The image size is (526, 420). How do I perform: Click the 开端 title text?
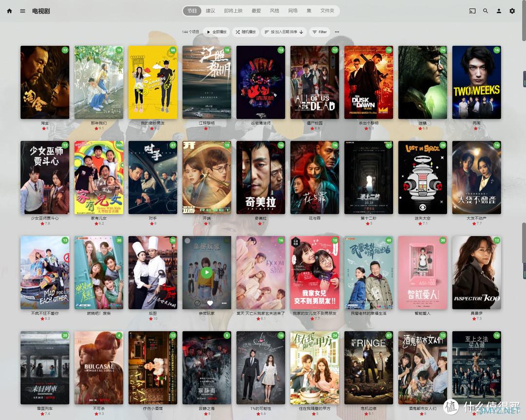coord(207,218)
